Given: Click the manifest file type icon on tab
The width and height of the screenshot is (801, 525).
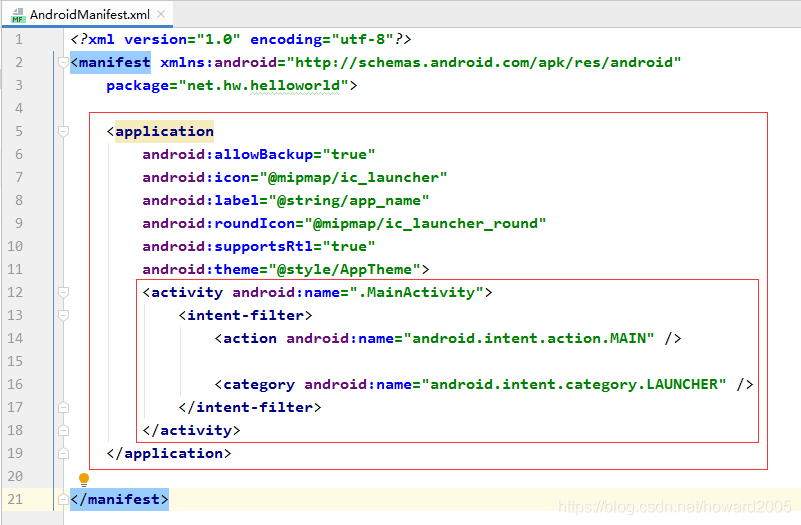Looking at the screenshot, I should (x=18, y=15).
